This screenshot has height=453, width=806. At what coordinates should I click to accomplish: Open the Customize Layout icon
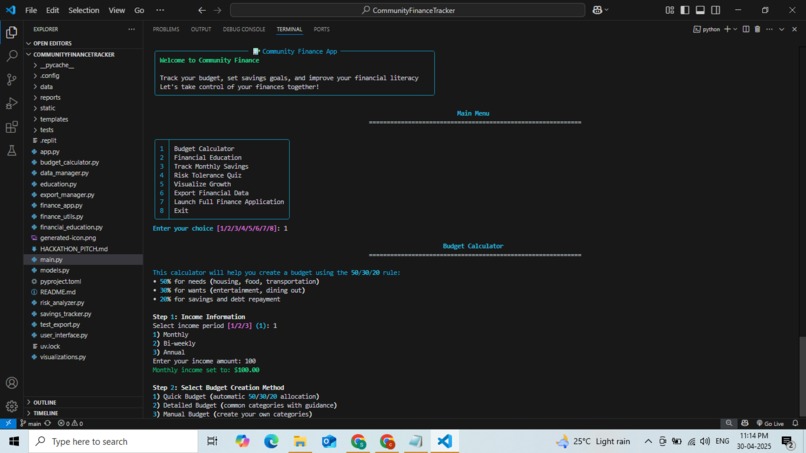669,10
